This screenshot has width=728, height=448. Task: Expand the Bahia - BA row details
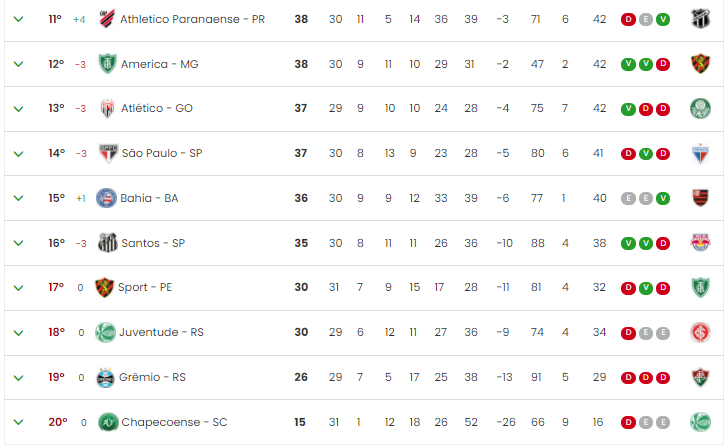[x=19, y=198]
